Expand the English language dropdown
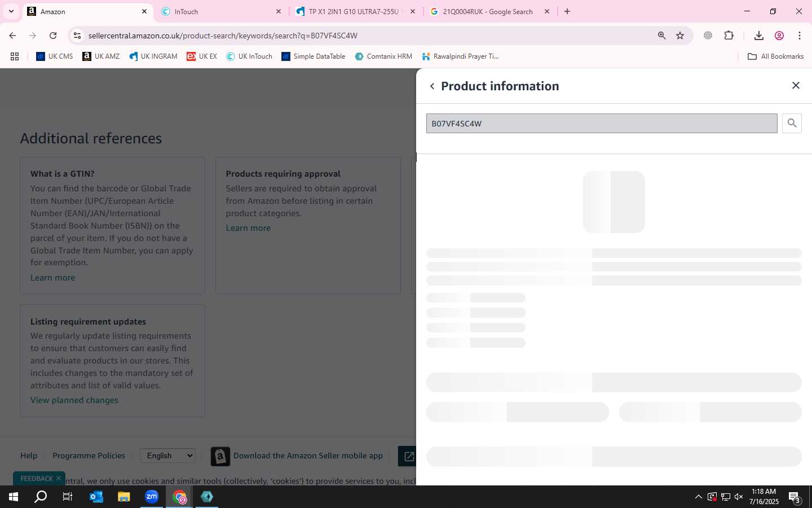Image resolution: width=812 pixels, height=508 pixels. [167, 456]
